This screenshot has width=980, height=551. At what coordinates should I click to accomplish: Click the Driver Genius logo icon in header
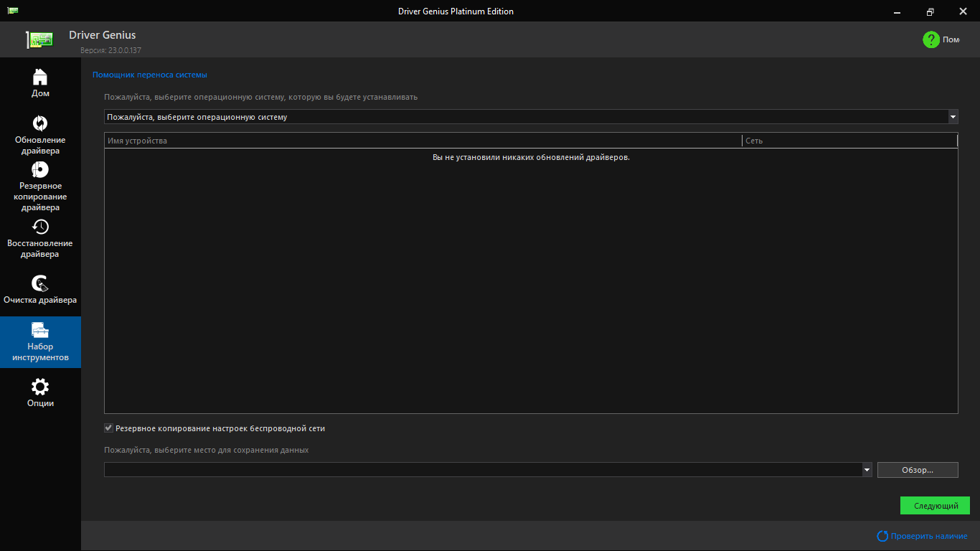(40, 40)
